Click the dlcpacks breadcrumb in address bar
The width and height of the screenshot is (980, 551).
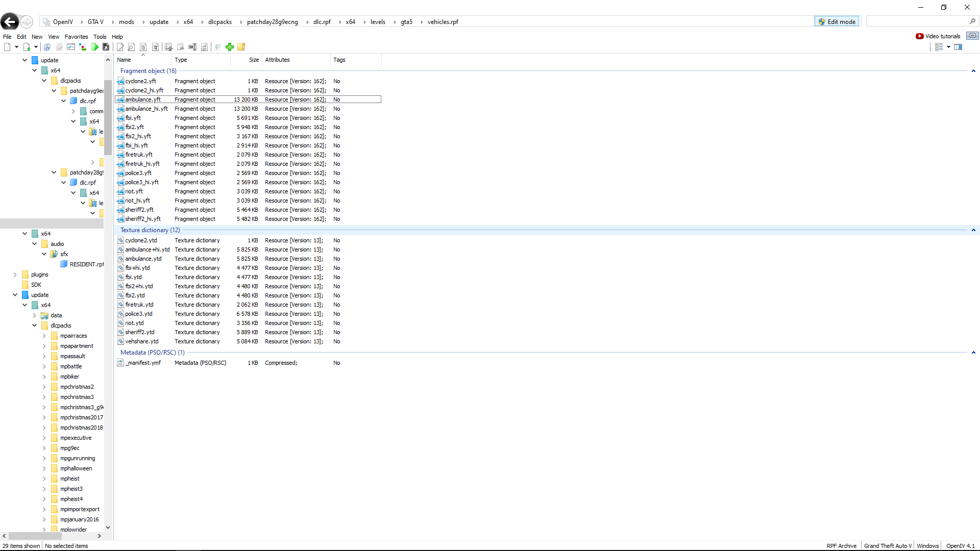[219, 22]
